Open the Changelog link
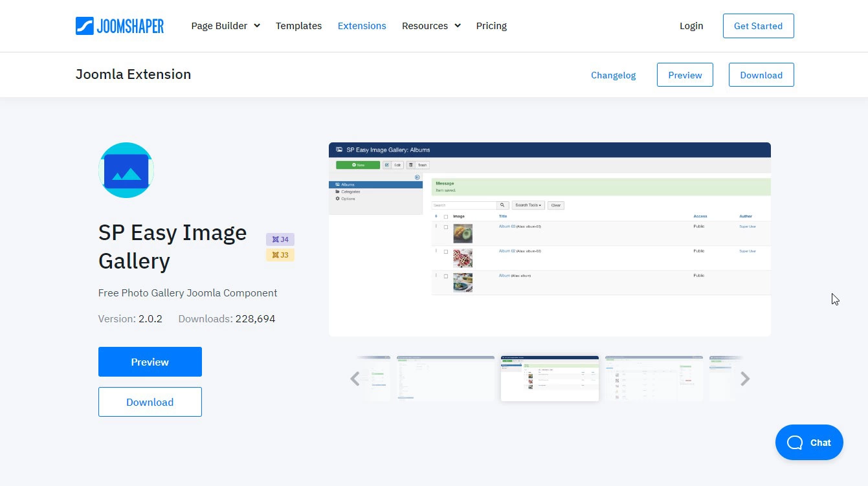 coord(613,75)
